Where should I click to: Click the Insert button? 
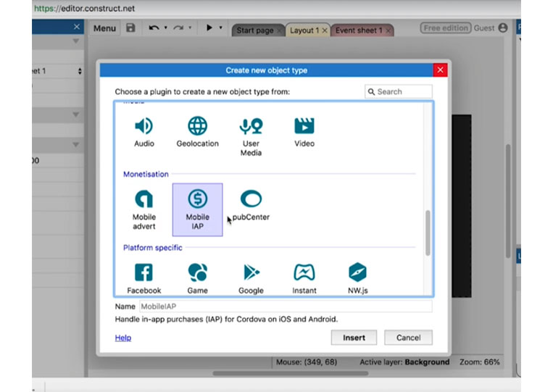pos(354,338)
